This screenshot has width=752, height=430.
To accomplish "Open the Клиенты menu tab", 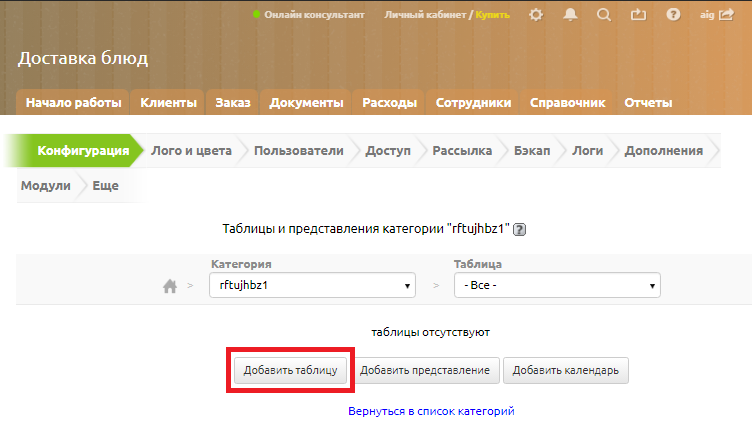I will tap(168, 103).
